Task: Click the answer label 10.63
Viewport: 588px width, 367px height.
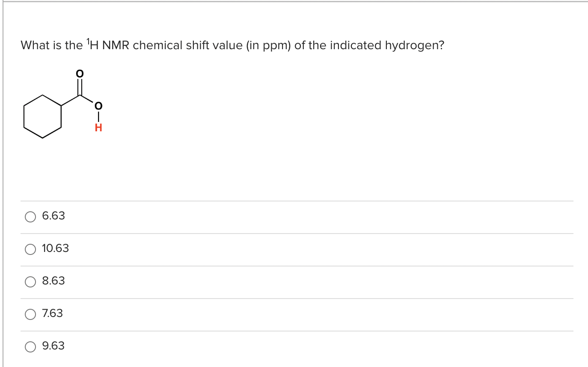Action: click(x=56, y=249)
